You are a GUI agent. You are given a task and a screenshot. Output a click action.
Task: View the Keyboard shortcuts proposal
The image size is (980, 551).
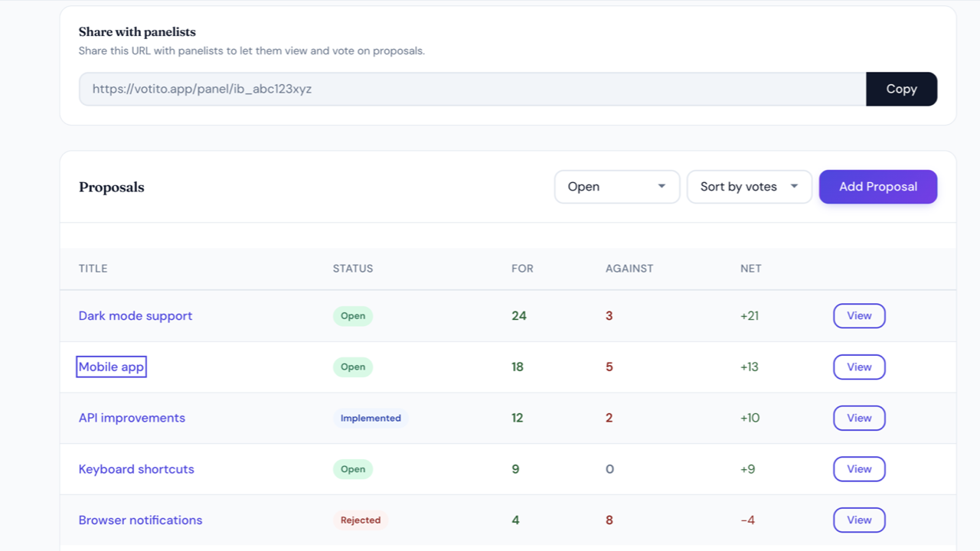(859, 469)
